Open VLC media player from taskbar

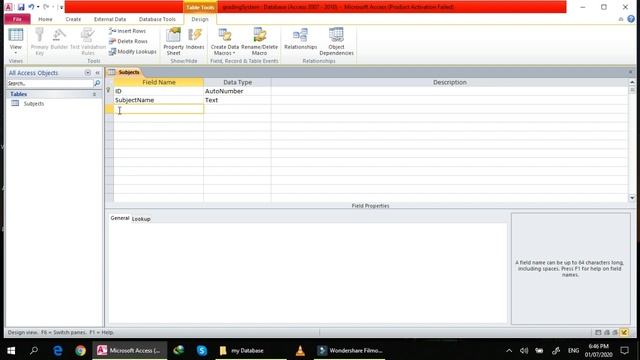click(300, 351)
